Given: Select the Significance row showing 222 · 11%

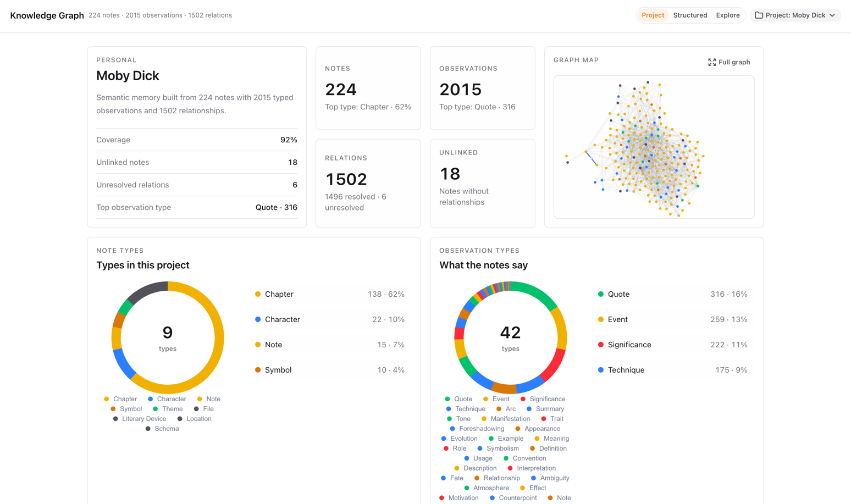Looking at the screenshot, I should [x=673, y=345].
